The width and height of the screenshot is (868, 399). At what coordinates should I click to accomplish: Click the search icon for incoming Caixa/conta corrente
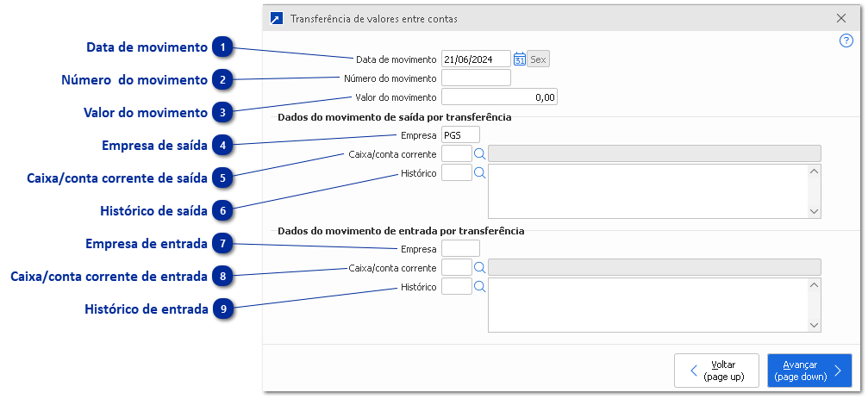(480, 268)
